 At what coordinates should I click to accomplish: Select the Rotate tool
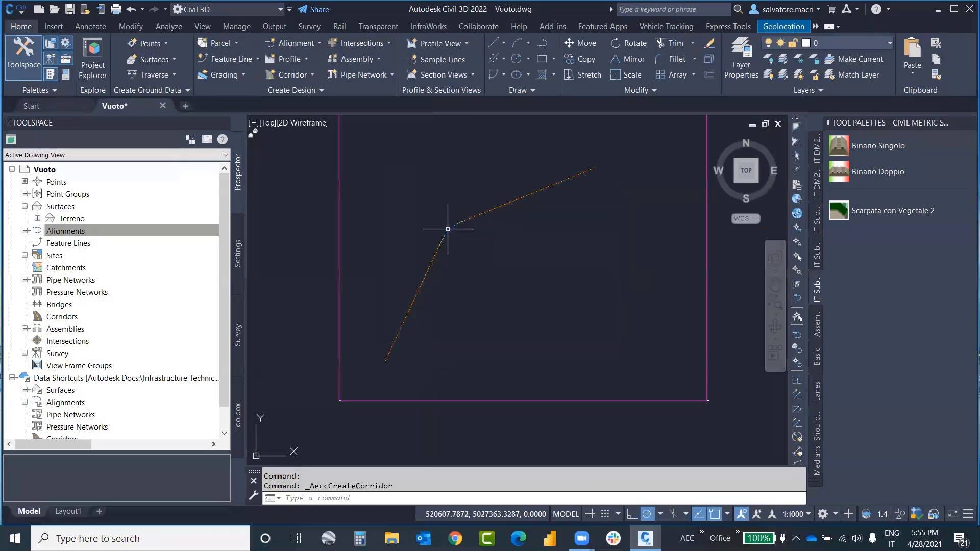[x=629, y=43]
